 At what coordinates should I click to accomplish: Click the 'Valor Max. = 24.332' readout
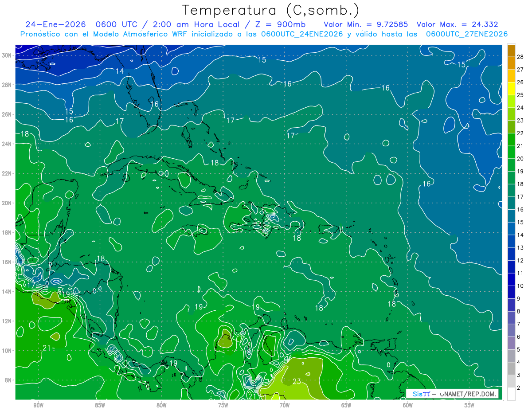458,25
